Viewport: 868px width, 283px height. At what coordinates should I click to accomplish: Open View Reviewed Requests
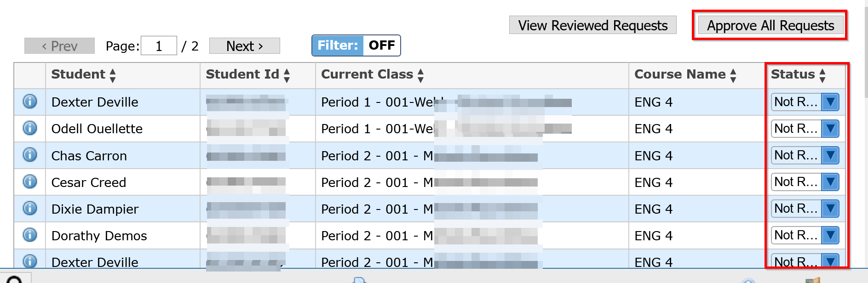pyautogui.click(x=592, y=25)
